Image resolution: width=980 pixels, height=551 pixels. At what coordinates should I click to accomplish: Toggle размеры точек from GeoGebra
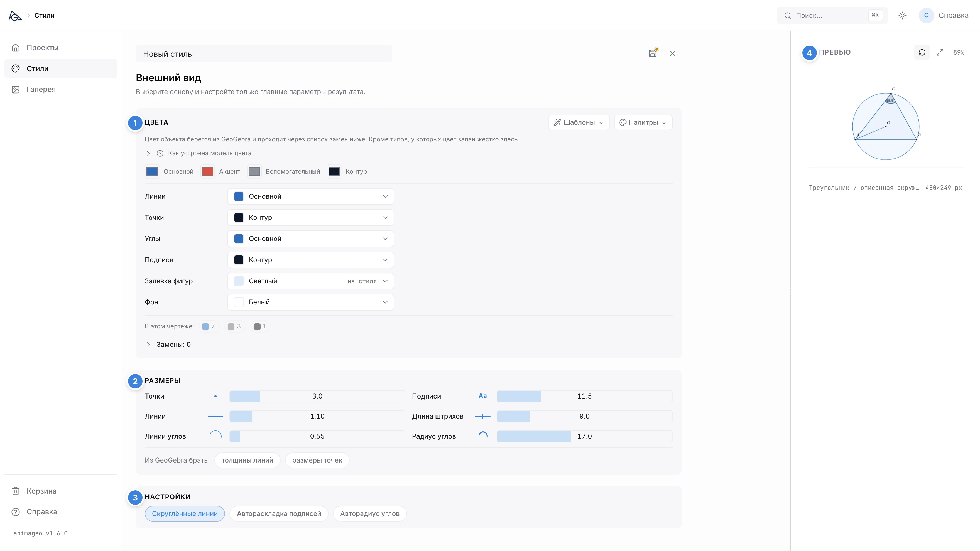[x=317, y=460]
